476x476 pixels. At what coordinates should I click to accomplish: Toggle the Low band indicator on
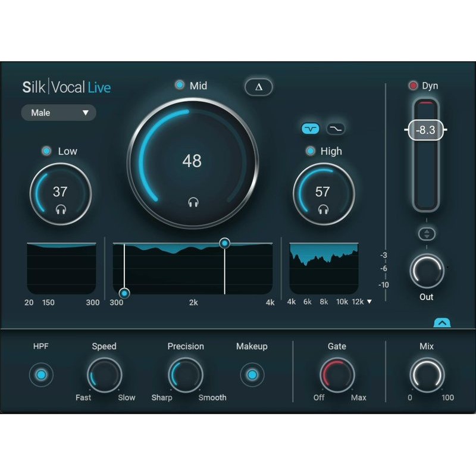click(x=45, y=151)
